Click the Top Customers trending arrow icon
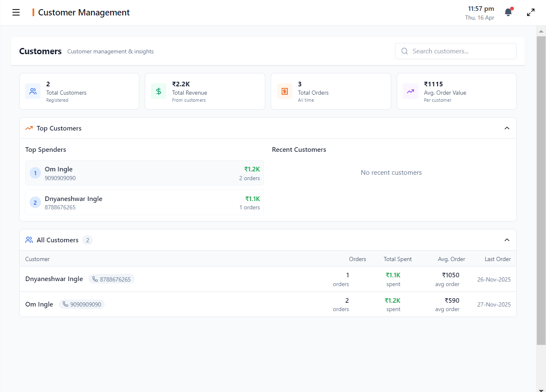This screenshot has width=546, height=392. click(x=29, y=128)
